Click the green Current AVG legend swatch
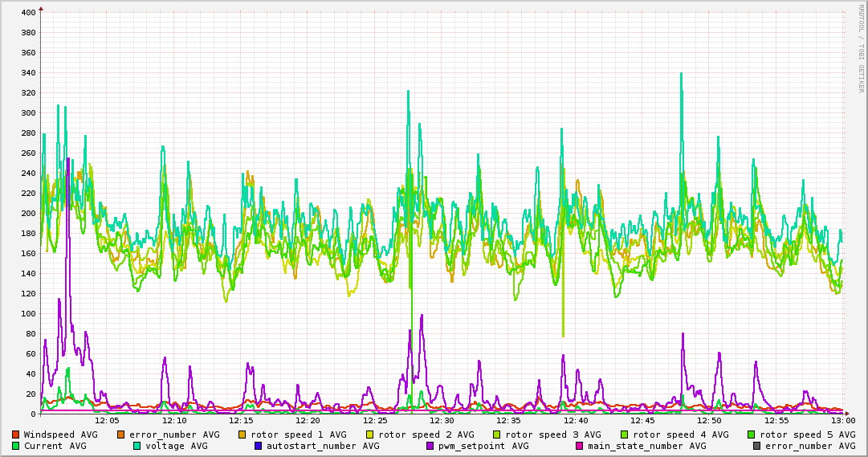The width and height of the screenshot is (868, 457). (16, 446)
